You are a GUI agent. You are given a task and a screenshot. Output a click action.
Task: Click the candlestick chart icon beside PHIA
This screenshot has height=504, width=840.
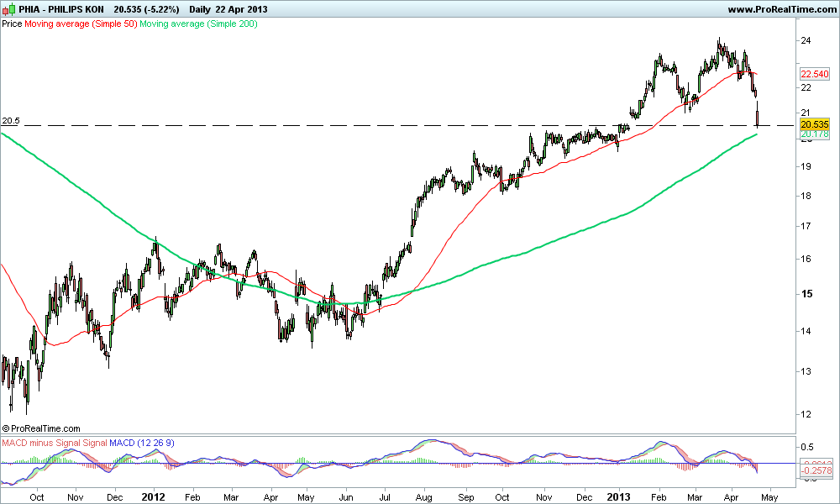pyautogui.click(x=9, y=9)
